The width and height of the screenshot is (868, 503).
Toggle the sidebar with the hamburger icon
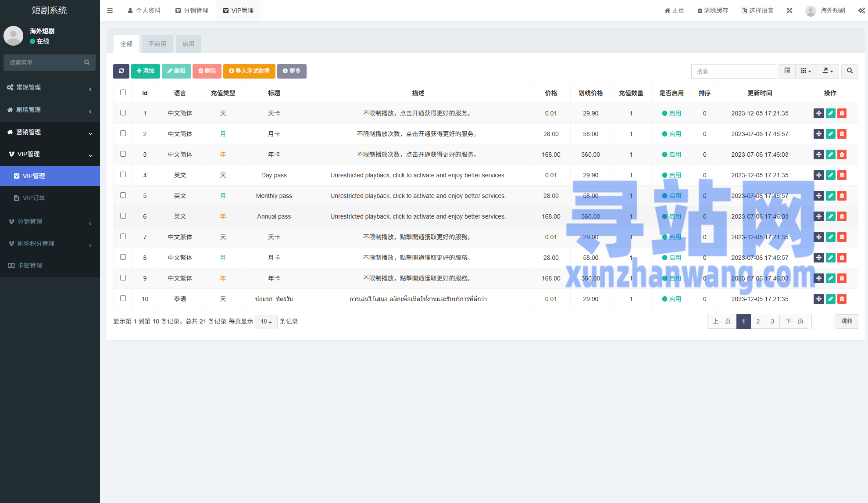(110, 11)
